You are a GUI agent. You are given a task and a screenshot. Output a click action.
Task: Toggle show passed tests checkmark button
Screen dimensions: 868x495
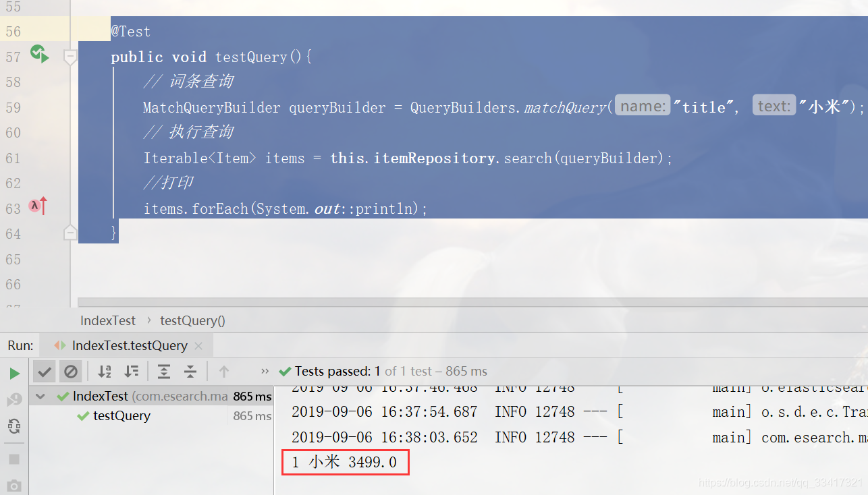(x=45, y=371)
